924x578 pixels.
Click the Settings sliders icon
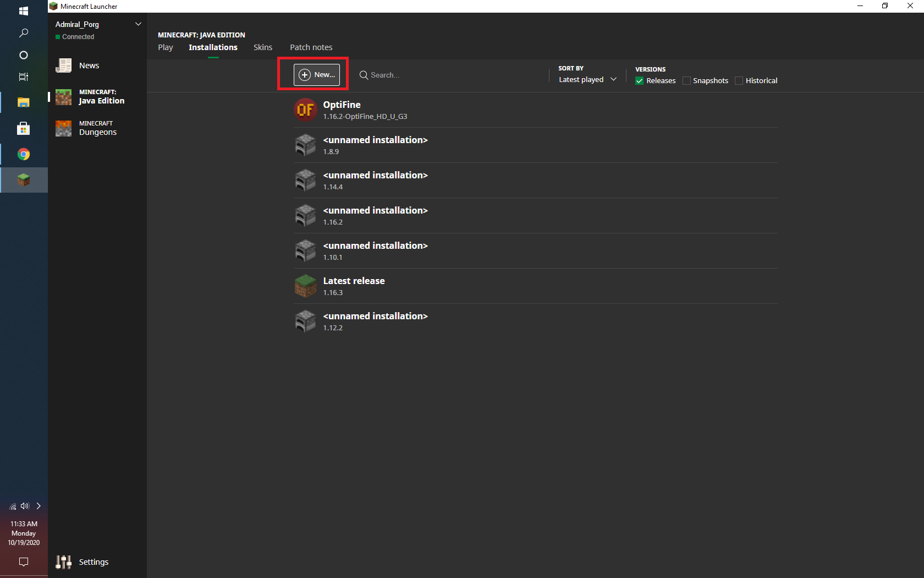tap(63, 562)
